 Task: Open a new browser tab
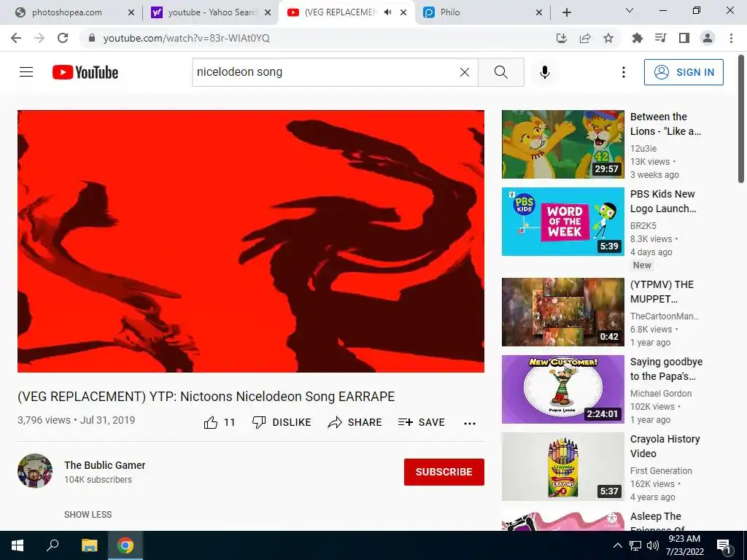566,12
